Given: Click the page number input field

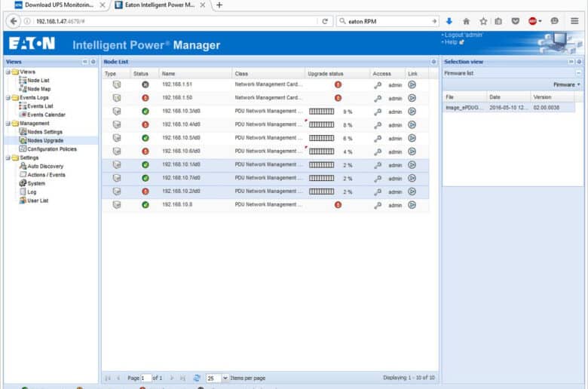Looking at the screenshot, I should pyautogui.click(x=145, y=378).
